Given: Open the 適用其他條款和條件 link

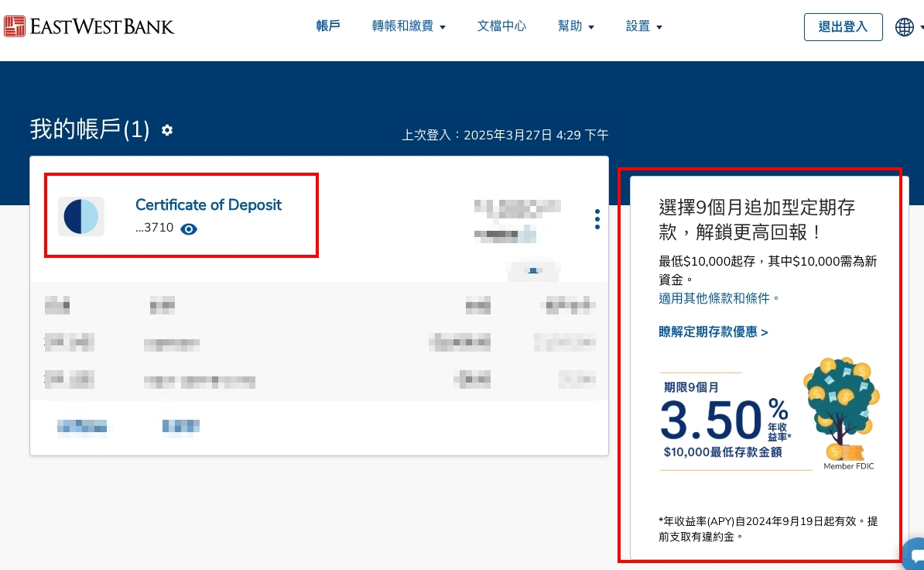Looking at the screenshot, I should [x=719, y=298].
